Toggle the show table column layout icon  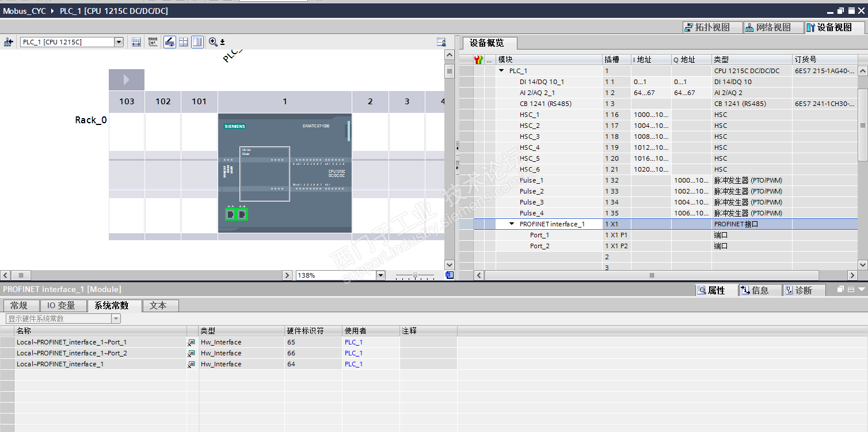(197, 42)
